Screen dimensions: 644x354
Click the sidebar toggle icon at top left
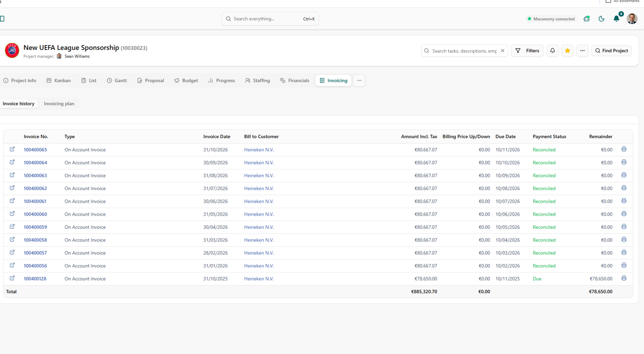click(2, 19)
